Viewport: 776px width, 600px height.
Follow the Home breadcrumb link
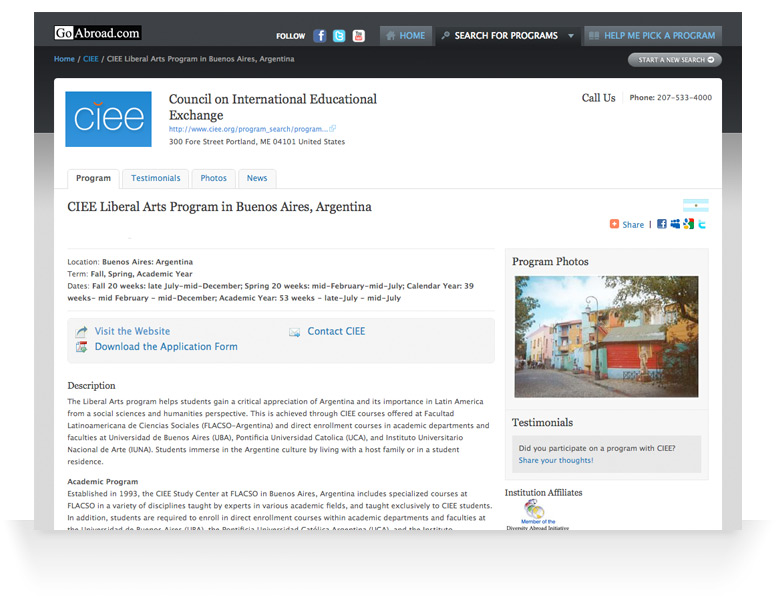pyautogui.click(x=64, y=59)
